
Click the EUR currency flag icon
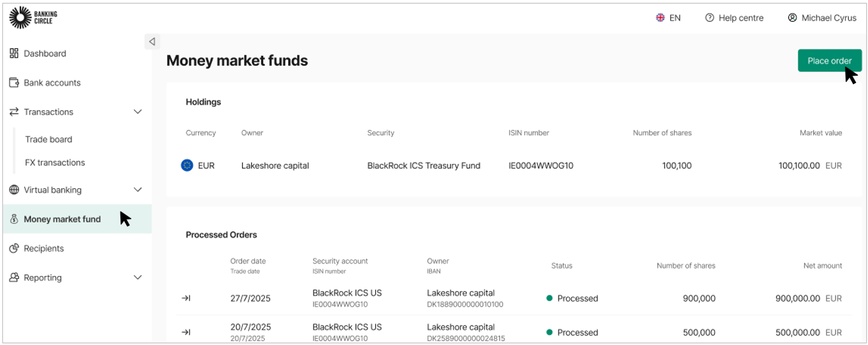click(187, 165)
